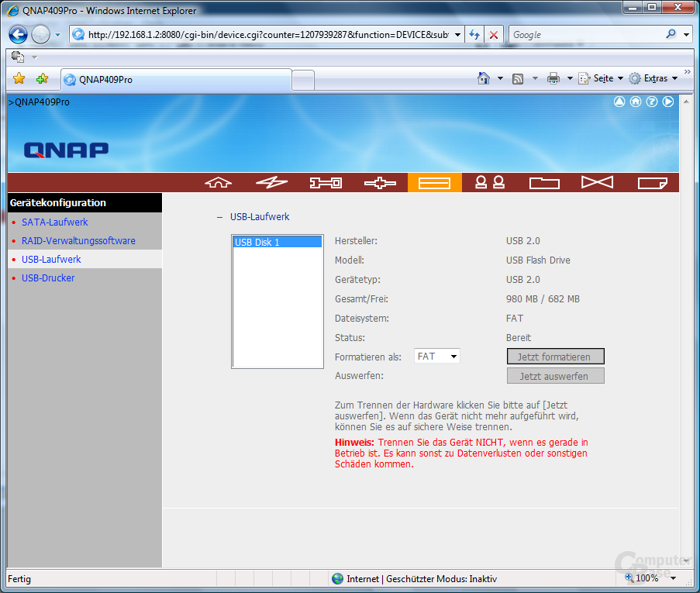Click the Google search magnifier icon
The height and width of the screenshot is (593, 700).
[671, 34]
